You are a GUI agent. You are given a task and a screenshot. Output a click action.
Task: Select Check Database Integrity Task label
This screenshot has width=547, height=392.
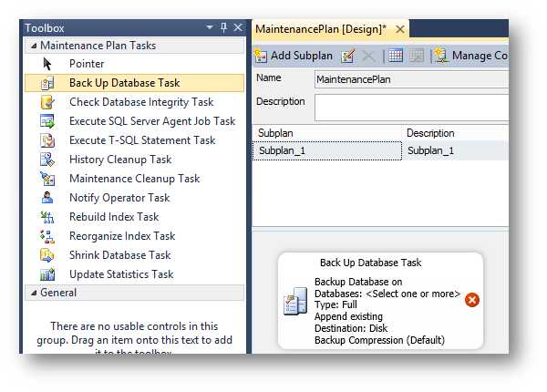tap(141, 102)
